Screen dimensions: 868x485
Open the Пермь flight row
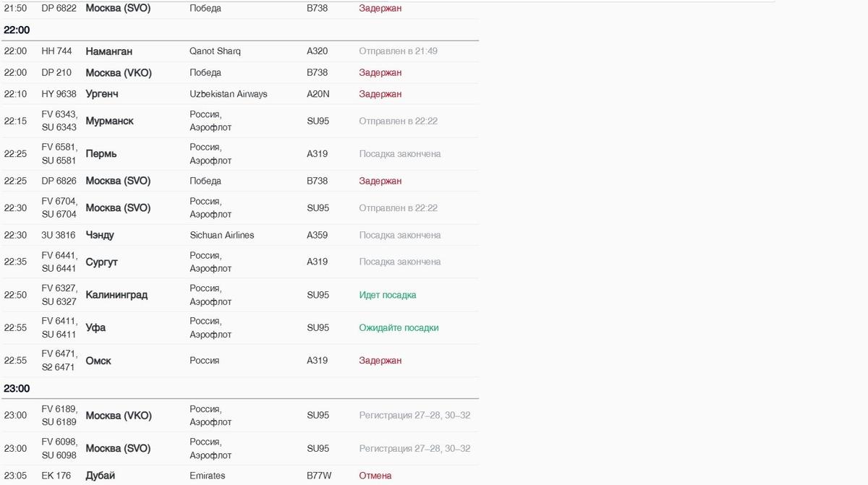pyautogui.click(x=101, y=154)
